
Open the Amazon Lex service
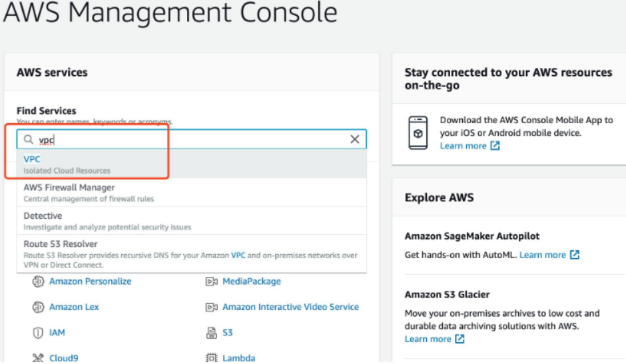coord(74,307)
